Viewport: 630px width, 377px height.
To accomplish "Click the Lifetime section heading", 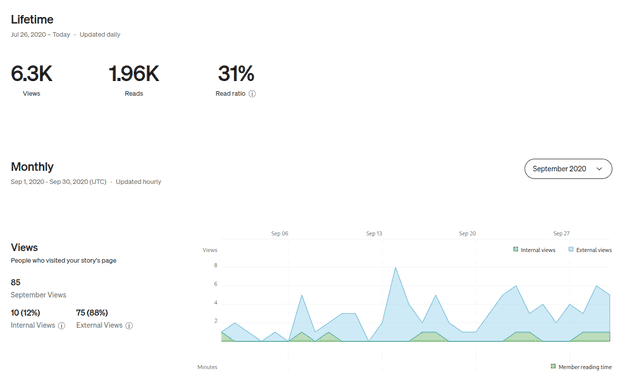I will [x=32, y=19].
